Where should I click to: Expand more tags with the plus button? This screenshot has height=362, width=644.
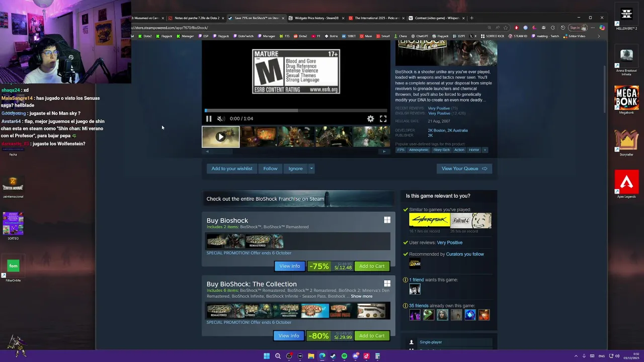pos(485,150)
